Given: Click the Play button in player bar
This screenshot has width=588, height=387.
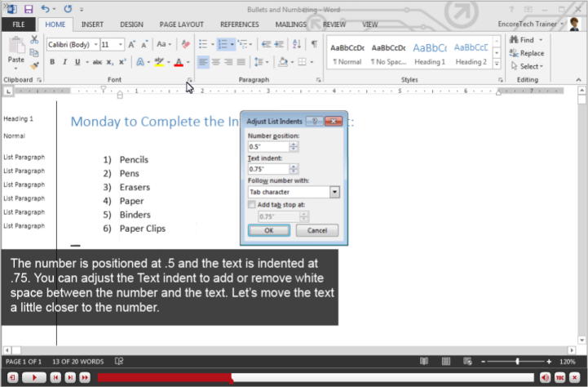Looking at the screenshot, I should coord(34,377).
